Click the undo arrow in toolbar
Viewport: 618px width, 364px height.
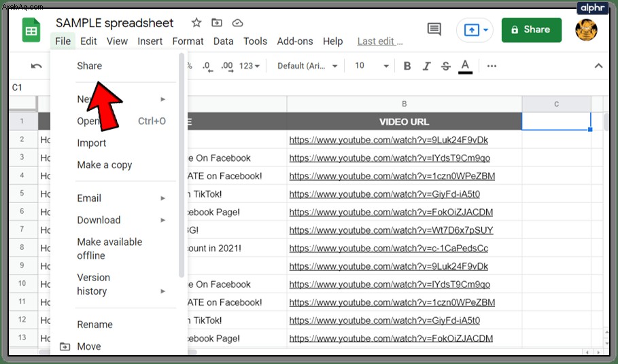(36, 66)
